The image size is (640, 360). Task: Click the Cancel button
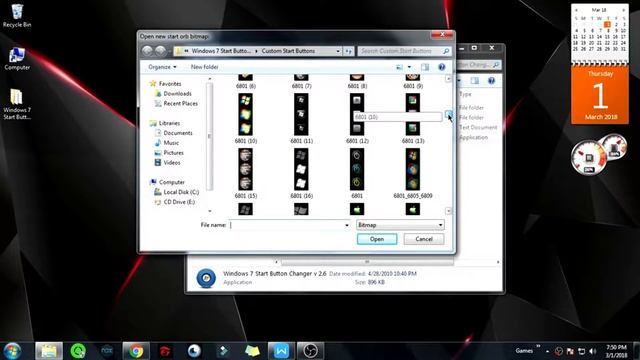[424, 239]
